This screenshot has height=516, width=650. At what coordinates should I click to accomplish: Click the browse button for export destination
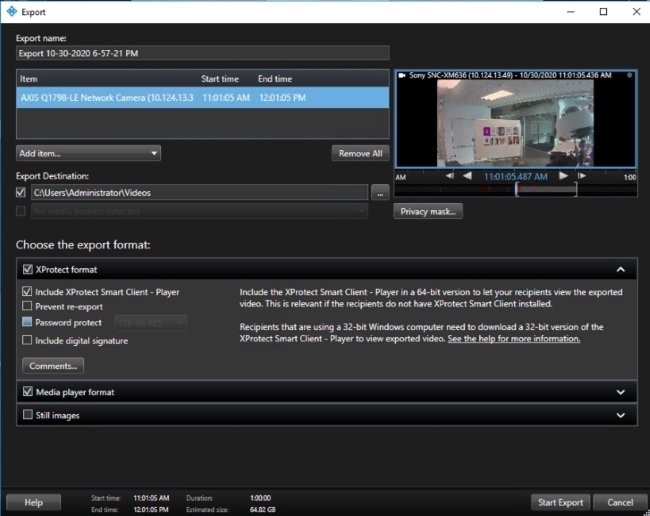379,191
